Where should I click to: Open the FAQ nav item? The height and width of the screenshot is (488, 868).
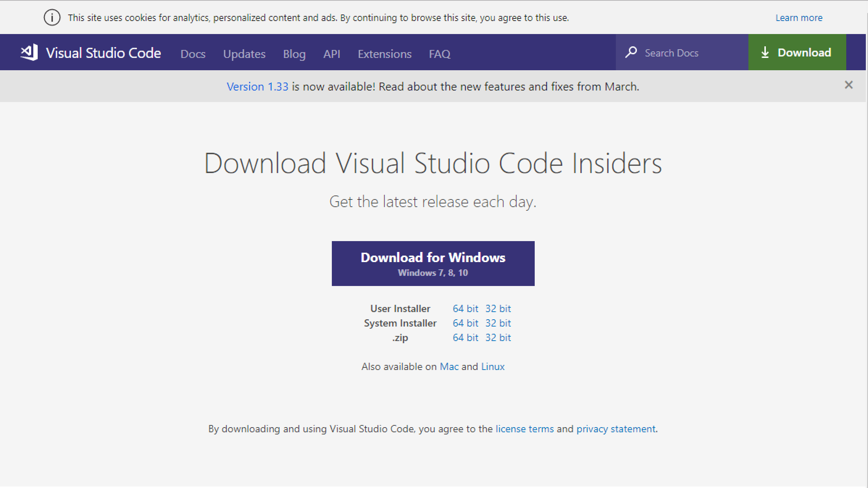[x=439, y=54]
